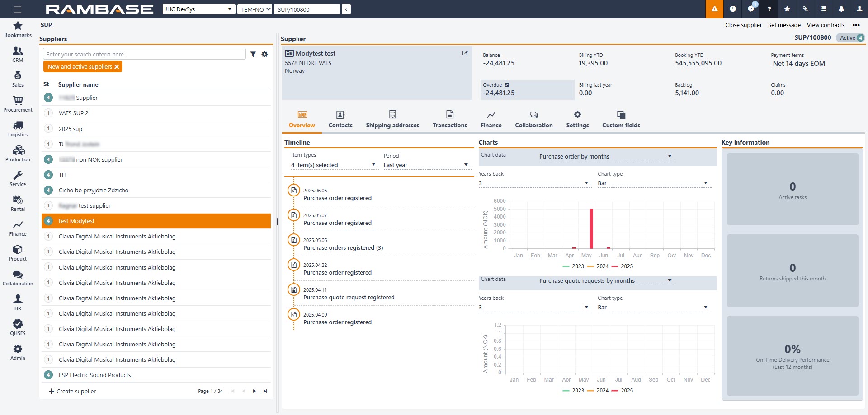This screenshot has height=415, width=868.
Task: Open supplier list settings gear icon
Action: (265, 55)
